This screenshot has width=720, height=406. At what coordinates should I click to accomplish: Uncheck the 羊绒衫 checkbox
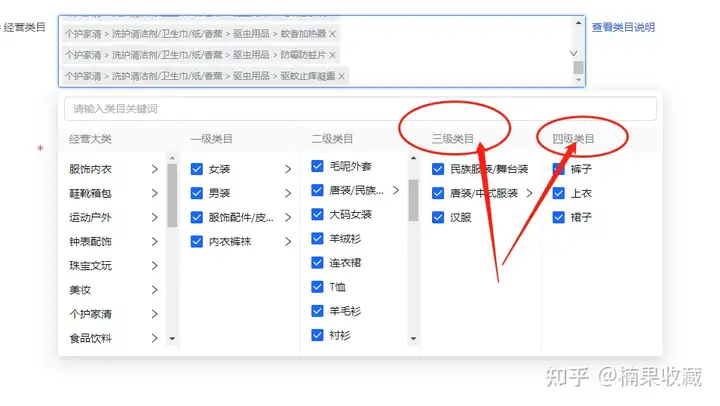317,238
